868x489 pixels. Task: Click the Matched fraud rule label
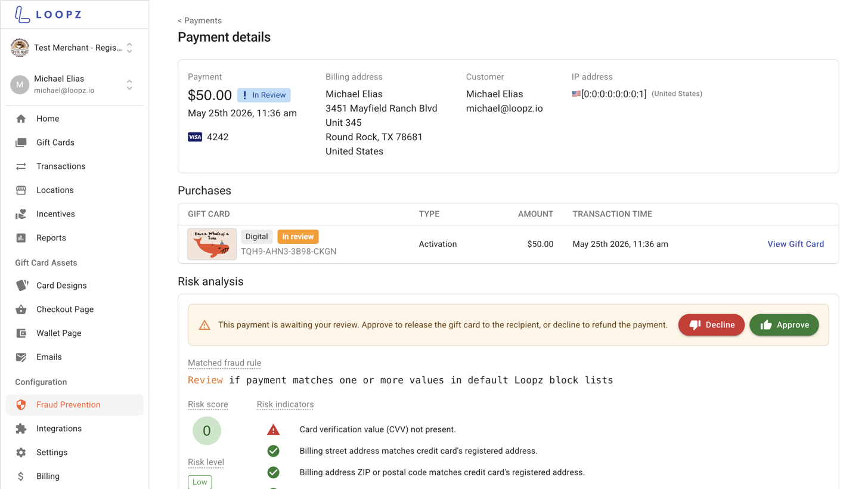point(224,363)
